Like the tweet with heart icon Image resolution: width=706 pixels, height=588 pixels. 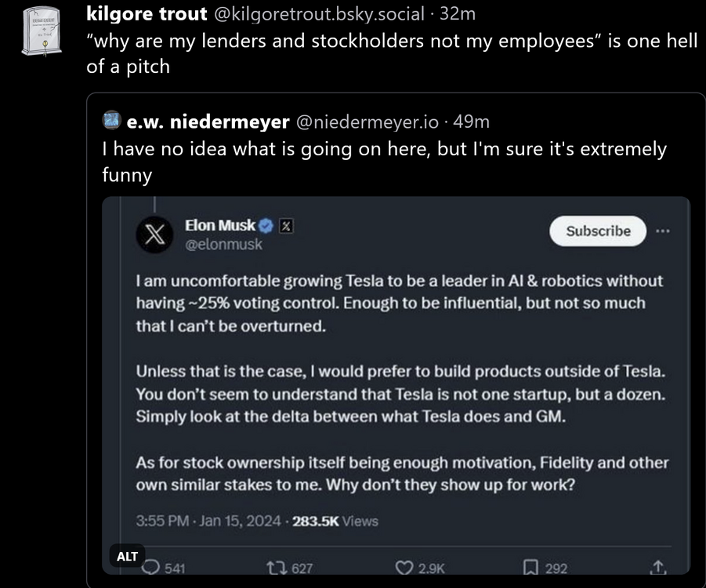404,568
